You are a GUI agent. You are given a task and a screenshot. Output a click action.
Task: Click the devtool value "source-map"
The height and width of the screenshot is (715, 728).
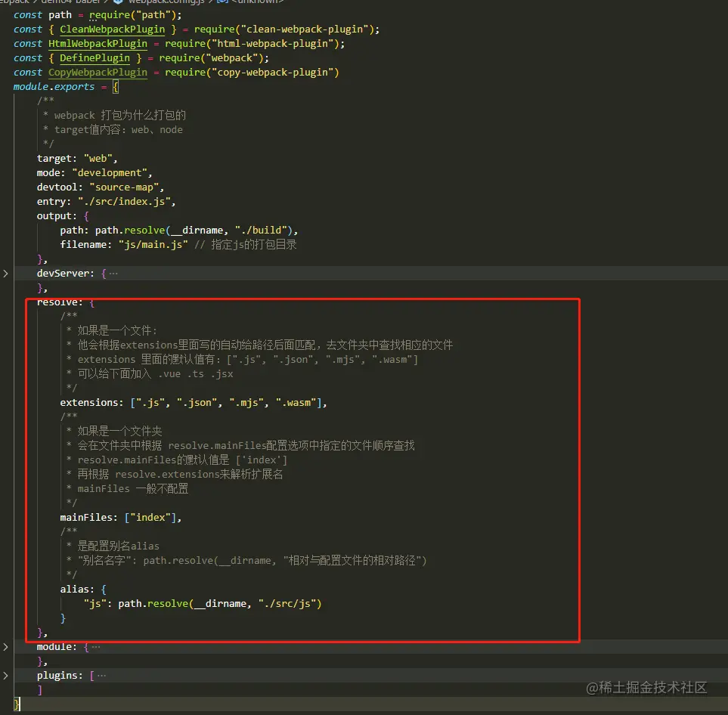click(x=124, y=187)
